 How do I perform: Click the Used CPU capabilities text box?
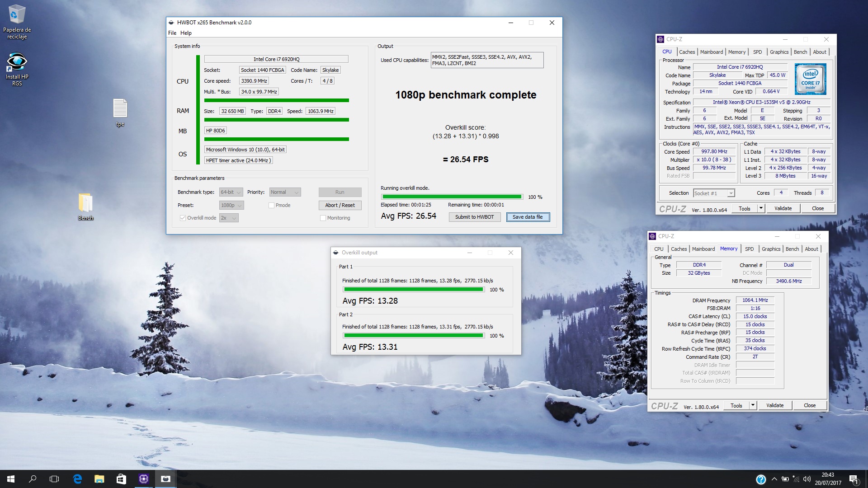point(487,60)
